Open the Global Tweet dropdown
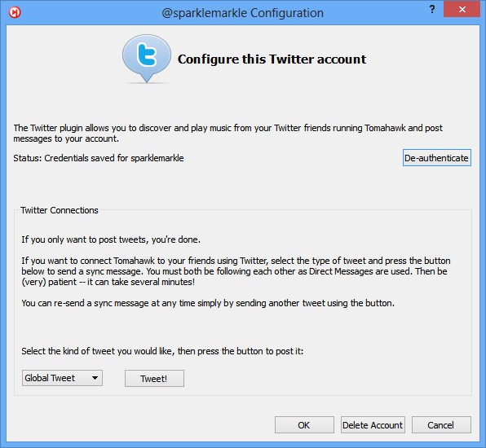486x448 pixels. pos(62,378)
